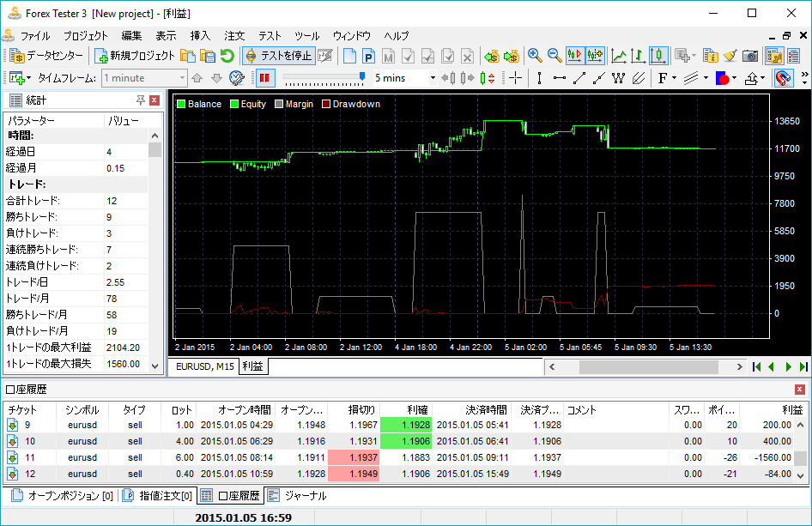
Task: Click the test speed slider handle
Action: [x=363, y=77]
